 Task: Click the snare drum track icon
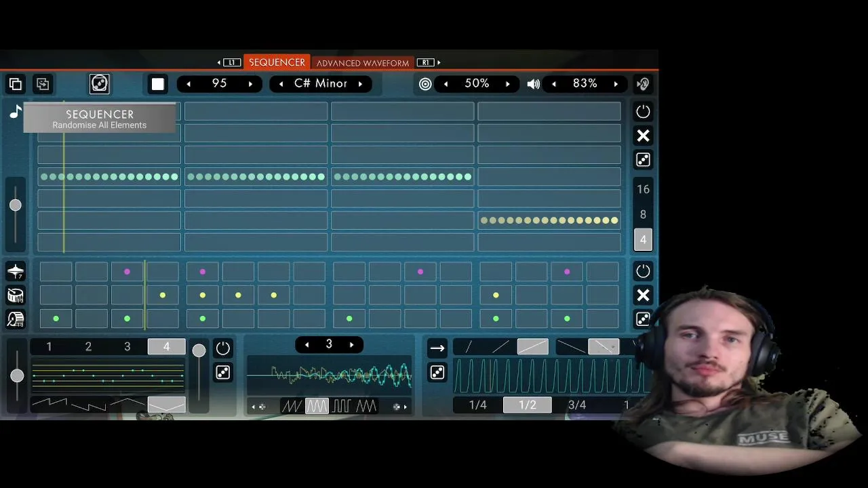(x=15, y=296)
